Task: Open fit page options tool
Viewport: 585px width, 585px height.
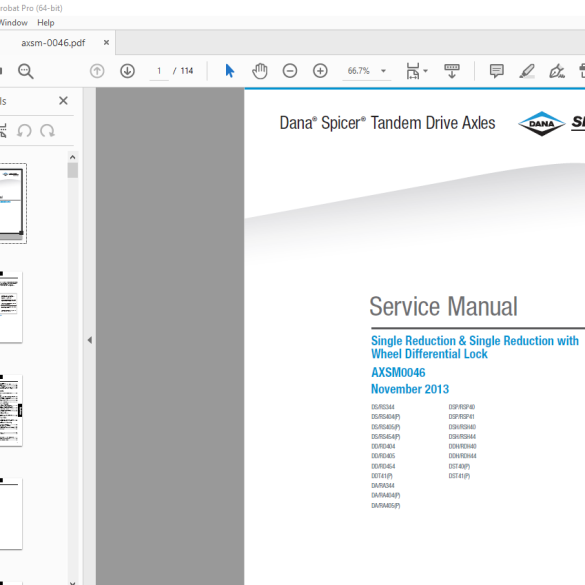Action: (x=413, y=71)
